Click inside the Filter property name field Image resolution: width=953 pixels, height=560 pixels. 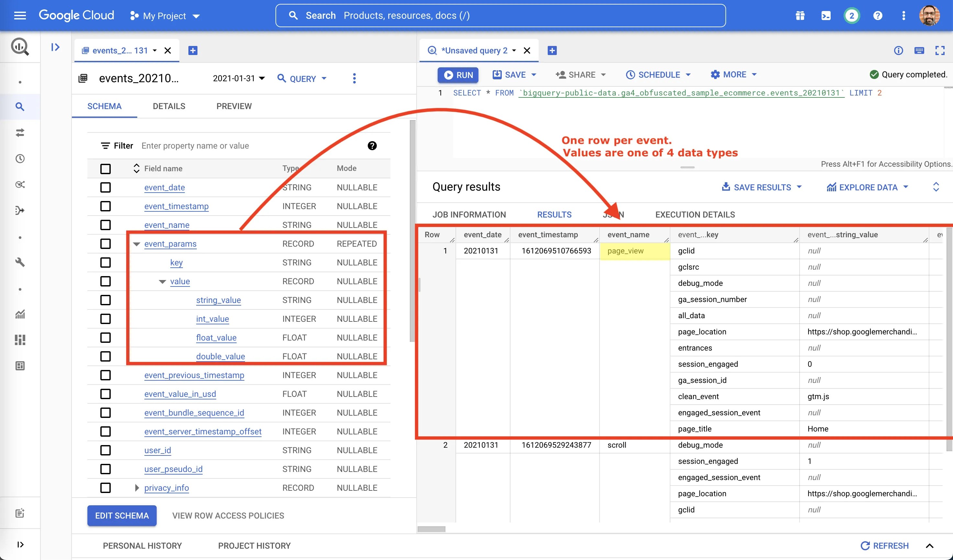(196, 146)
